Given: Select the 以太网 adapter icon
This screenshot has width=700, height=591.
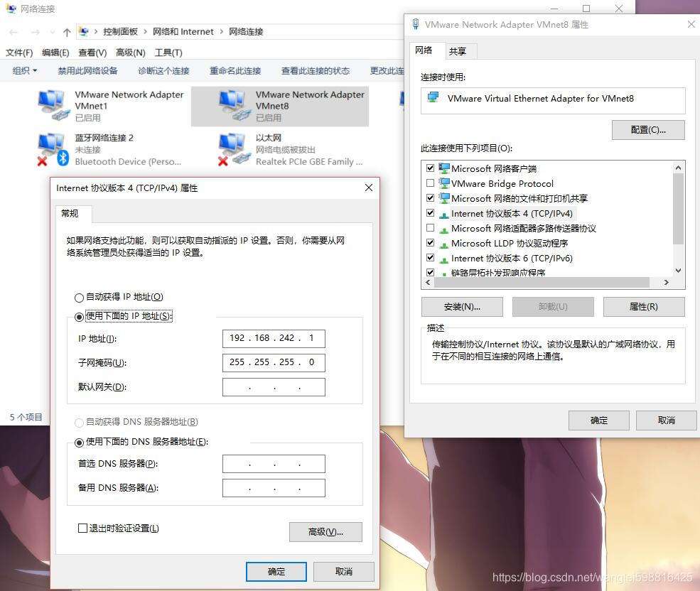Looking at the screenshot, I should tap(235, 150).
